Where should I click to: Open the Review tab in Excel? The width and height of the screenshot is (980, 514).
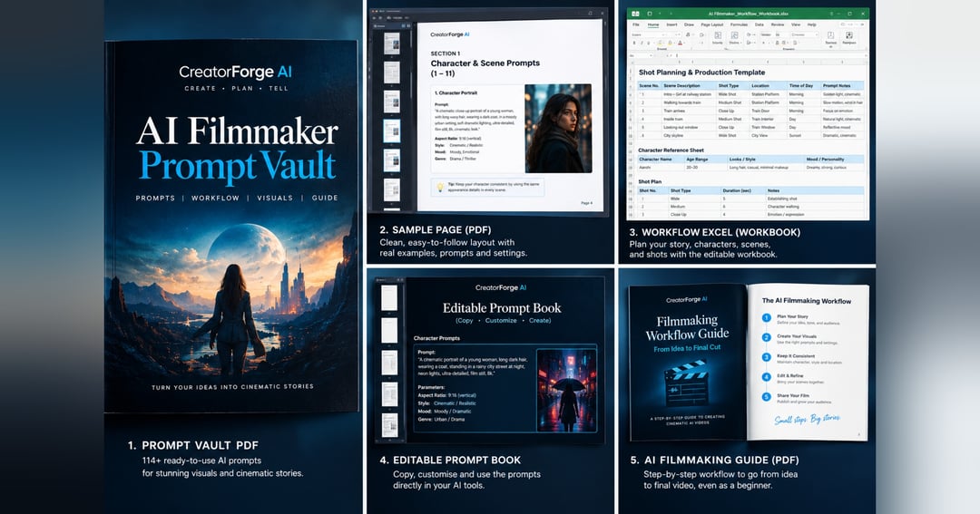click(x=778, y=24)
